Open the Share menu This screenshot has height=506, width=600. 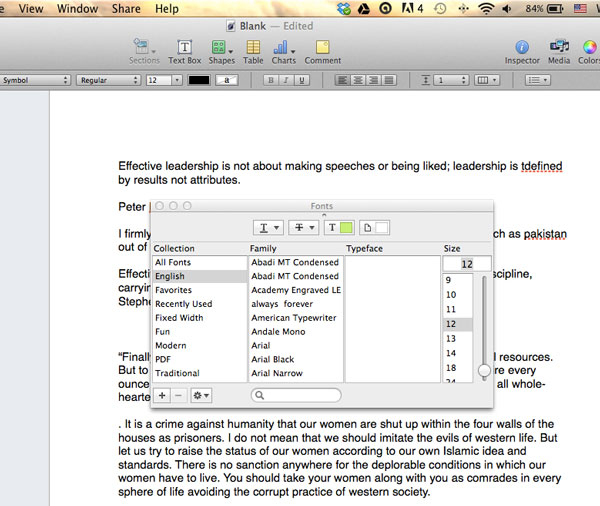point(126,8)
